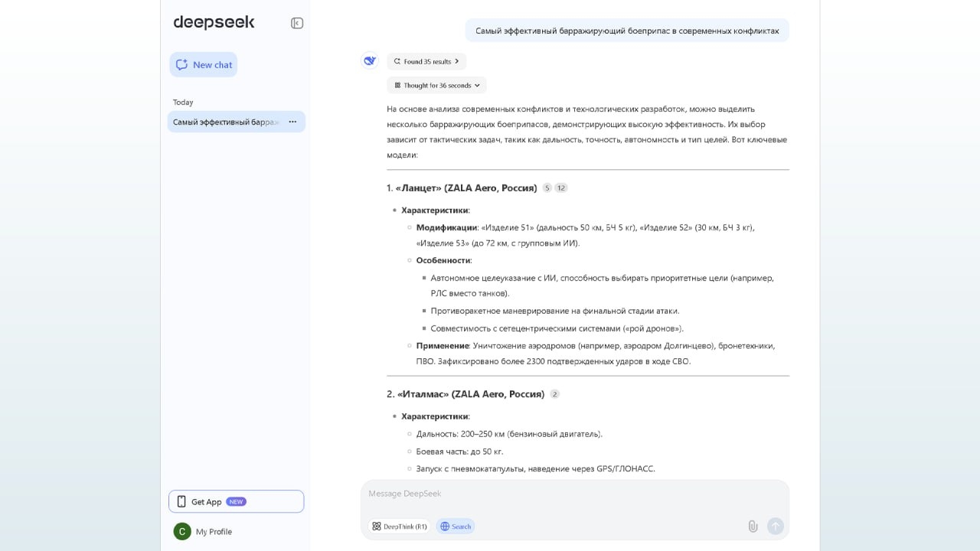Viewport: 980px width, 551px height.
Task: Open the Самый эффективный барраж chat history item
Action: 236,122
